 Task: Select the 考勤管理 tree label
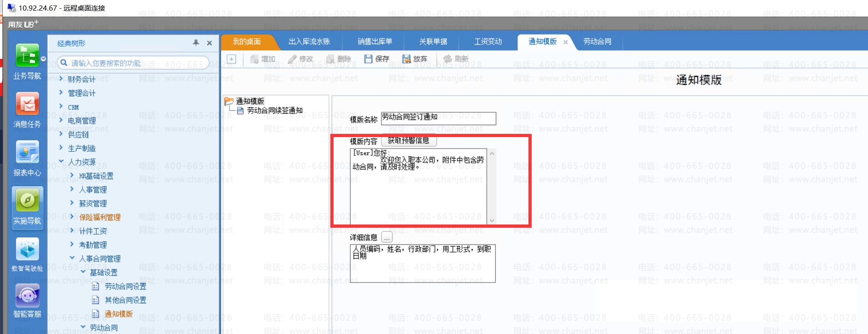coord(93,245)
